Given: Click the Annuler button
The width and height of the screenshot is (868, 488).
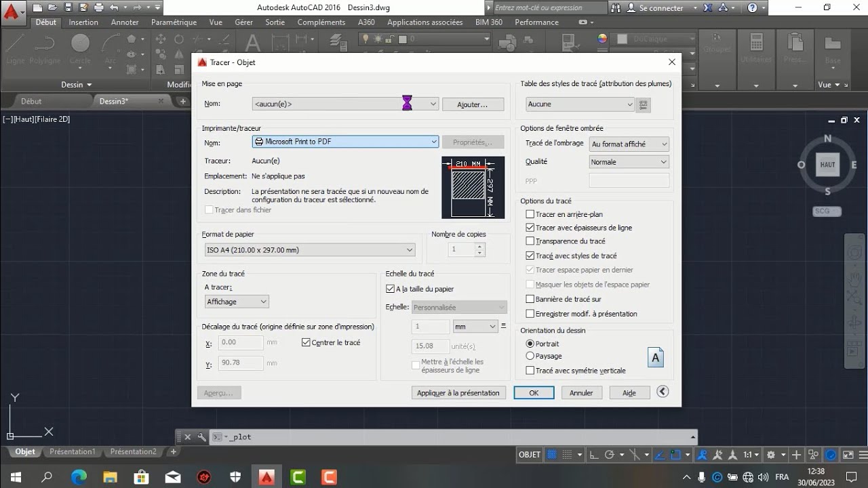Looking at the screenshot, I should [x=581, y=392].
